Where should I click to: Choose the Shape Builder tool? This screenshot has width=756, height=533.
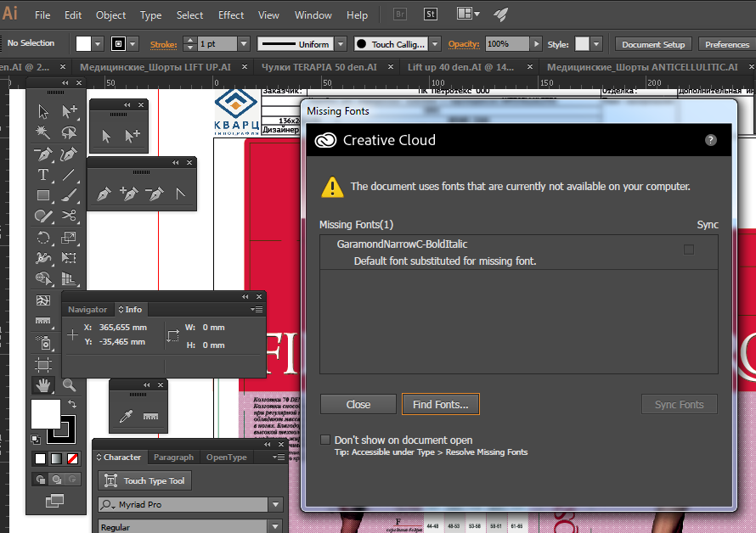[x=43, y=278]
